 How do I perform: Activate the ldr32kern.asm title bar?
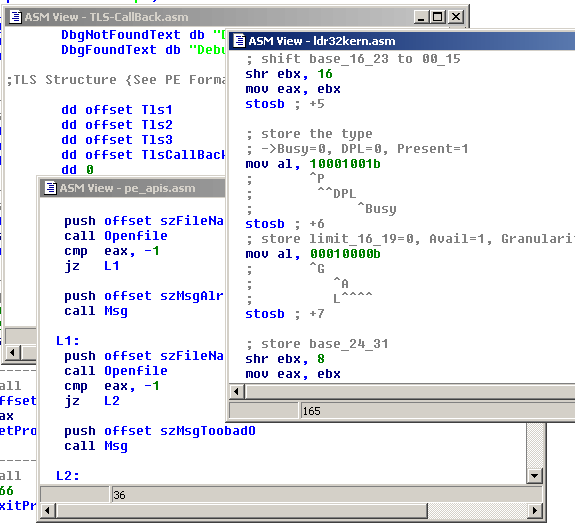tap(402, 40)
